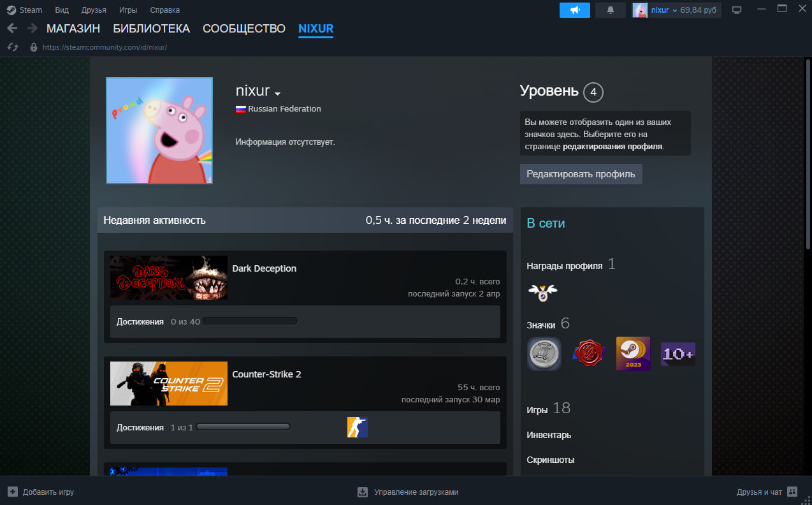Viewport: 812px width, 505px height.
Task: Open the Игры menu
Action: point(127,10)
